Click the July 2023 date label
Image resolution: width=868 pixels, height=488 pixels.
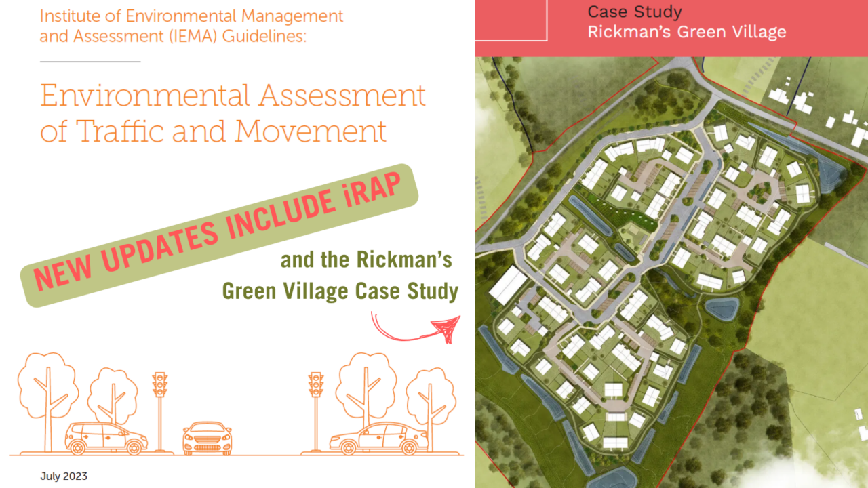coord(64,476)
